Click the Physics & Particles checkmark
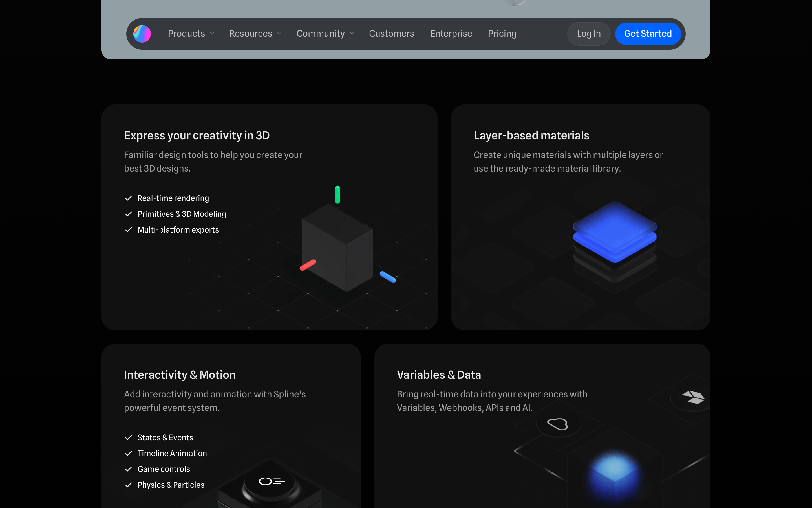 [128, 485]
